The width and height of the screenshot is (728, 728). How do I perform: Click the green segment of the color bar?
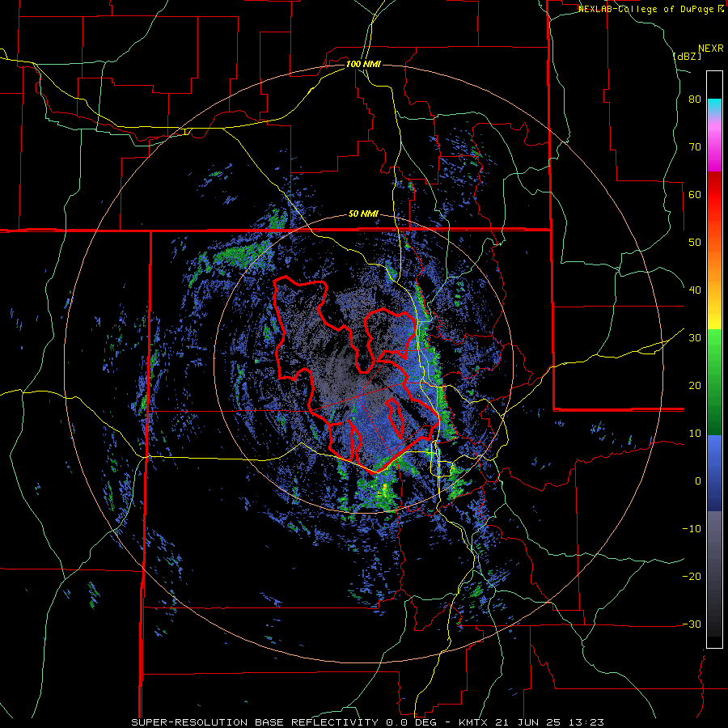pyautogui.click(x=714, y=382)
